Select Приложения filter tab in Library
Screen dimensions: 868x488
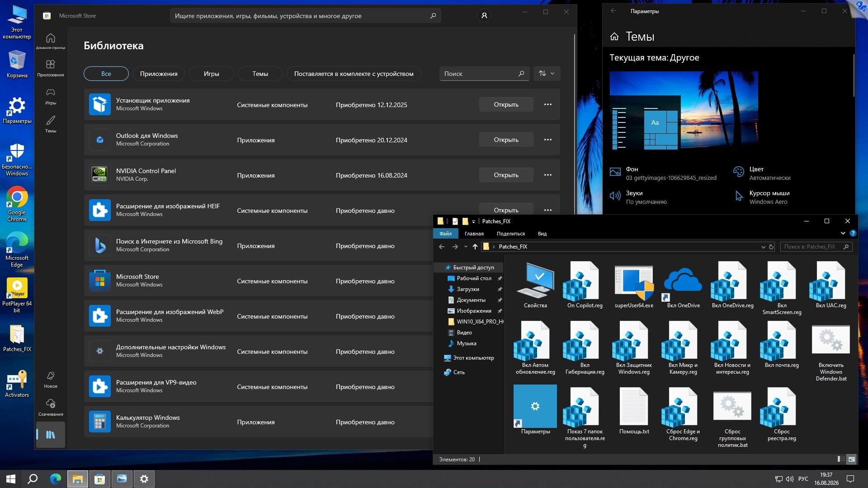click(159, 74)
